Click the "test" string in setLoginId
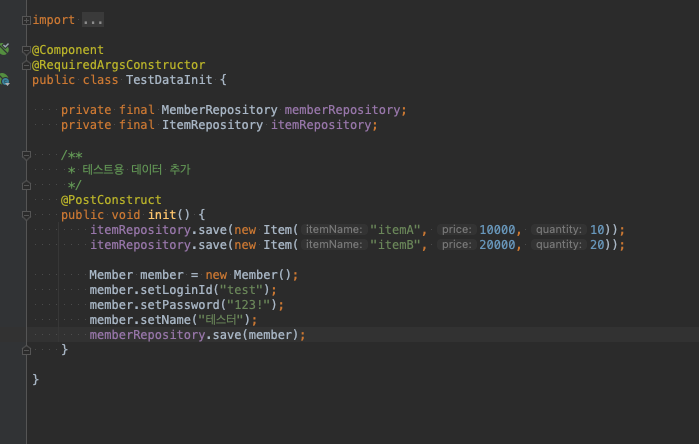This screenshot has height=444, width=699. click(241, 290)
